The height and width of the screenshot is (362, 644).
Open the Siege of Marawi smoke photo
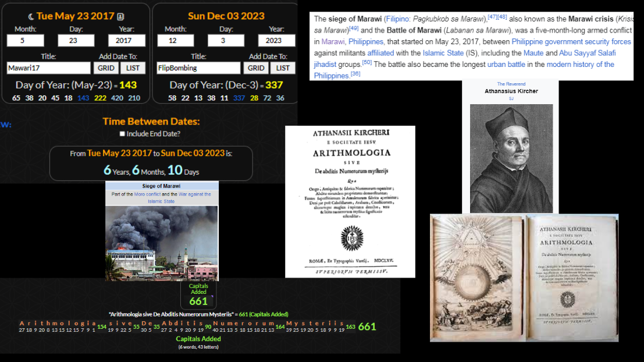161,243
